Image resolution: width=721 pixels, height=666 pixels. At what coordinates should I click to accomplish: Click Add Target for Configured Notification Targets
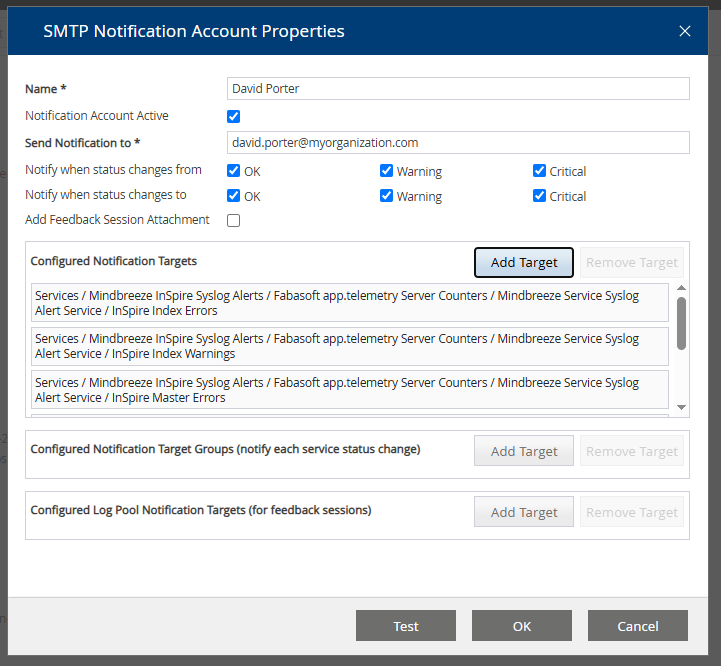[523, 263]
